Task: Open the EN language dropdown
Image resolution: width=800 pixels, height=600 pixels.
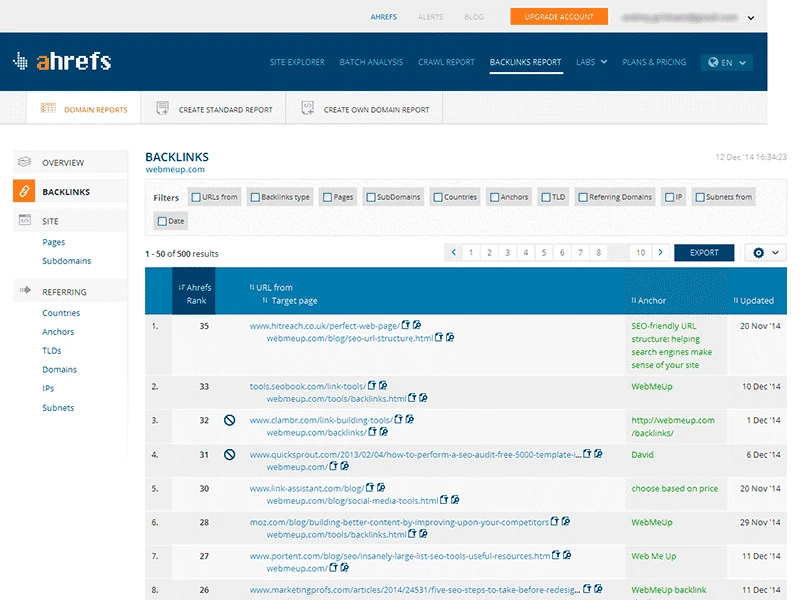Action: (726, 62)
